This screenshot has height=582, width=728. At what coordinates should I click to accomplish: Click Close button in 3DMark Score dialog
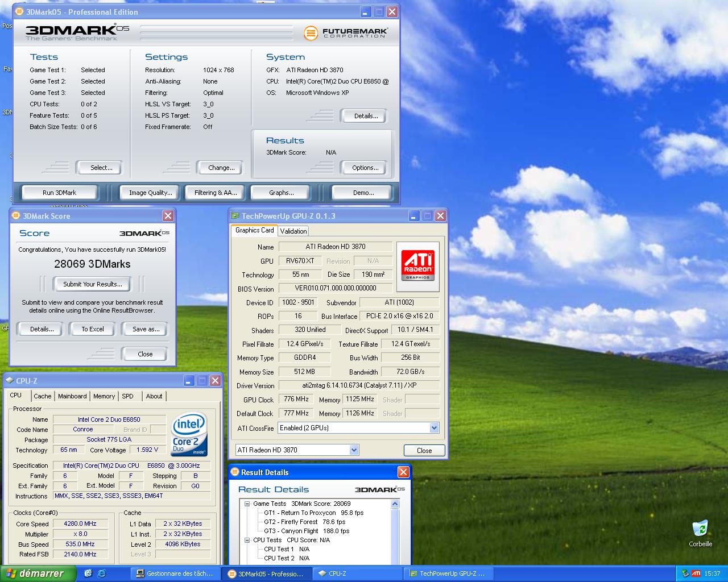point(145,354)
